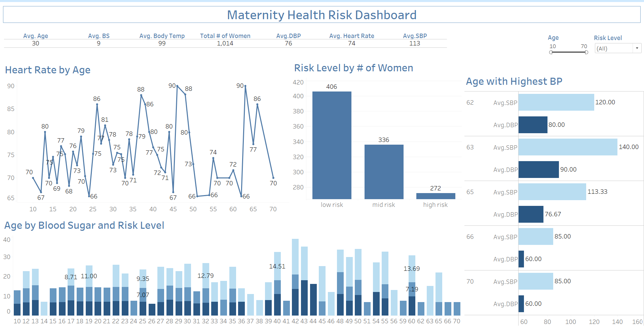Click the Maternity Health Risk Dashboard title
This screenshot has width=644, height=330.
pos(321,15)
